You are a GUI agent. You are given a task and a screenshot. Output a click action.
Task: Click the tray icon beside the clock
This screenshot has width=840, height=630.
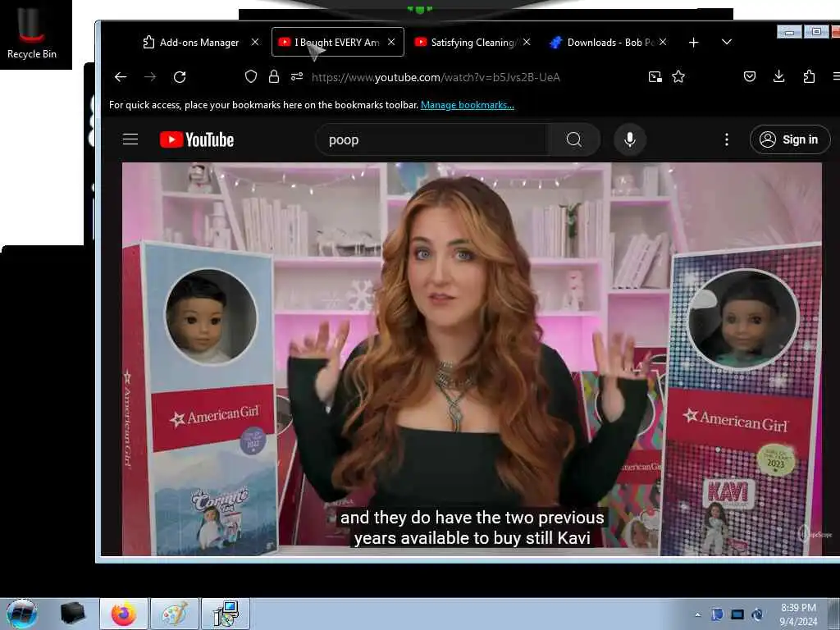click(757, 614)
